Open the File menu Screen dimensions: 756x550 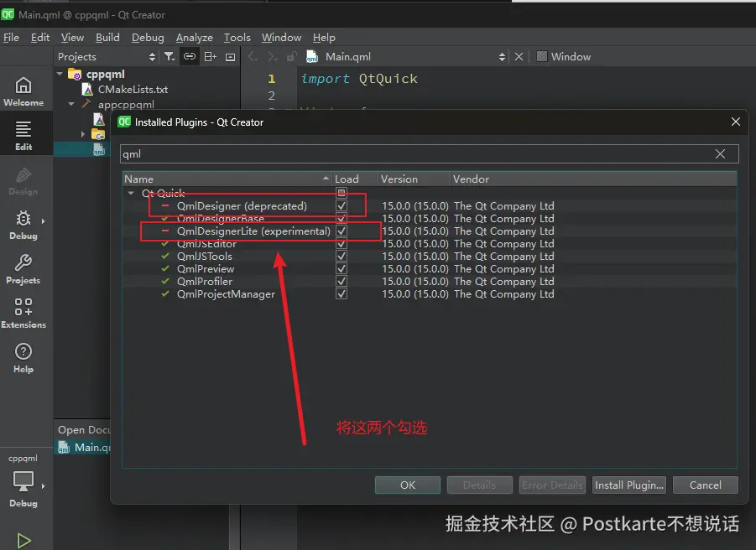(x=11, y=38)
